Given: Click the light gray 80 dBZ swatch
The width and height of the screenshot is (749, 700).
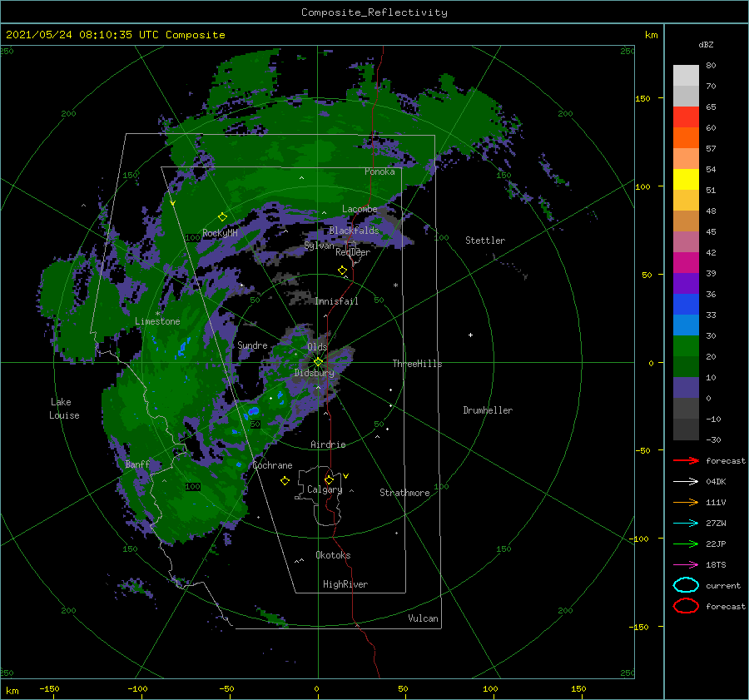Looking at the screenshot, I should (686, 76).
